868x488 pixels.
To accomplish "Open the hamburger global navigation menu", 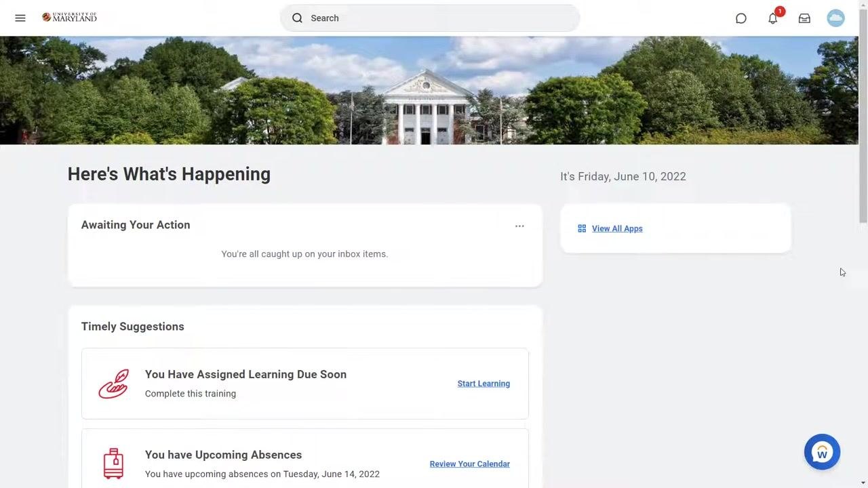I will (20, 18).
